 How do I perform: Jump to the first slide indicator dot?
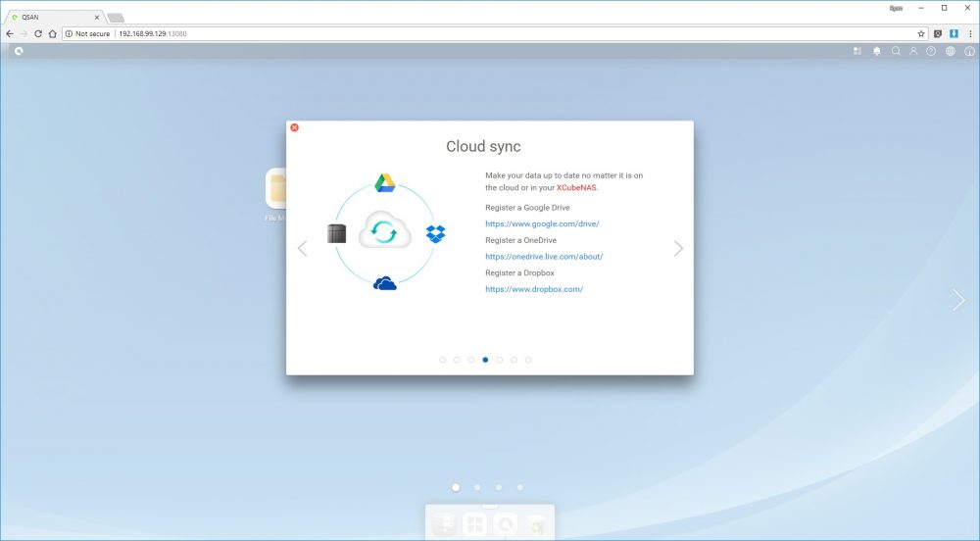click(x=443, y=360)
